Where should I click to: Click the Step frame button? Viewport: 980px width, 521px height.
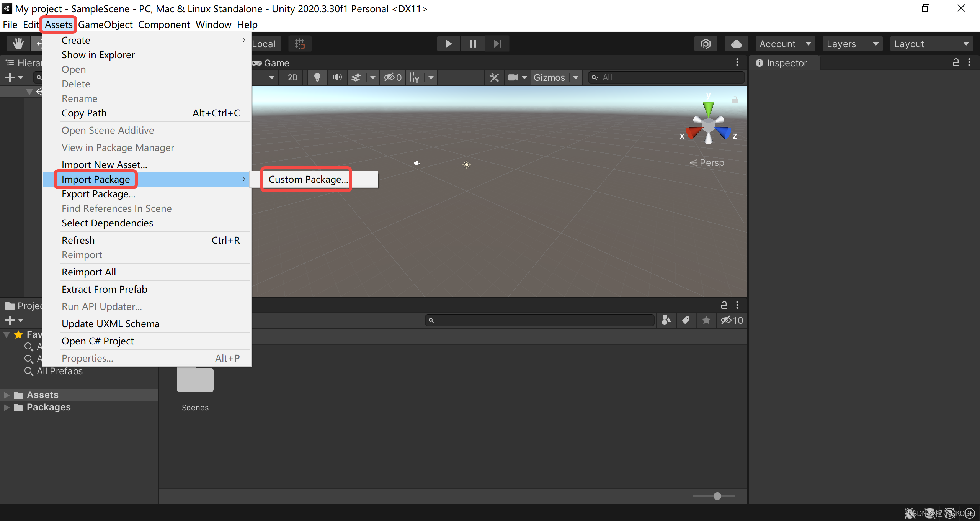click(497, 43)
